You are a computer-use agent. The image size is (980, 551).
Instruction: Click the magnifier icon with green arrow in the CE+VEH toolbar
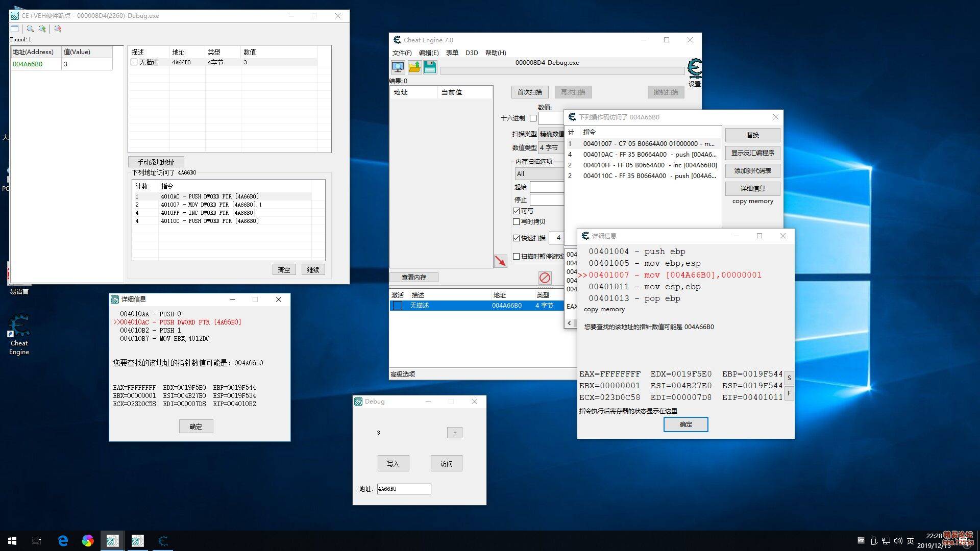coord(42,29)
